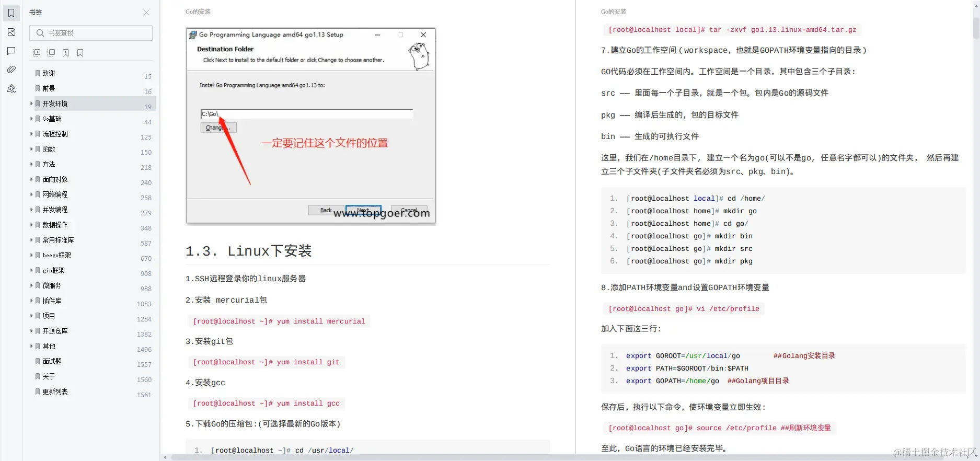Click the code line yum install mercurial
The height and width of the screenshot is (461, 980).
(279, 321)
